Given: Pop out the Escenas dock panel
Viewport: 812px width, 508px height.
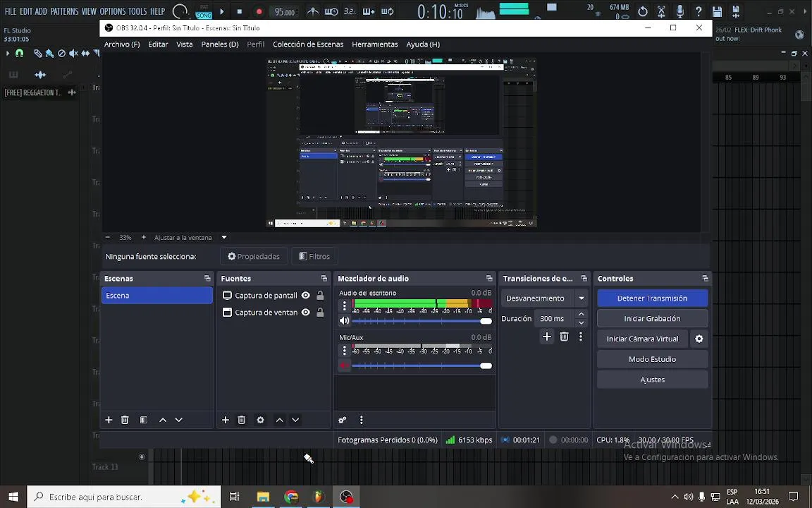Looking at the screenshot, I should coord(207,279).
